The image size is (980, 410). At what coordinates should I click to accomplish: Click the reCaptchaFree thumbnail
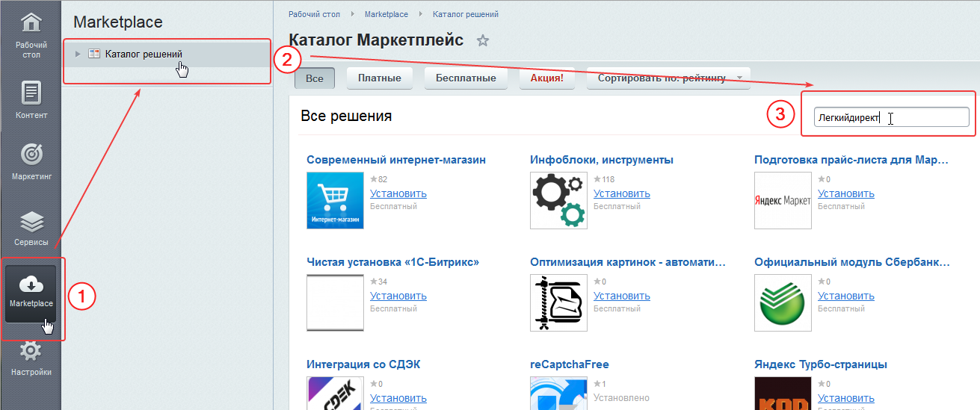tap(558, 393)
